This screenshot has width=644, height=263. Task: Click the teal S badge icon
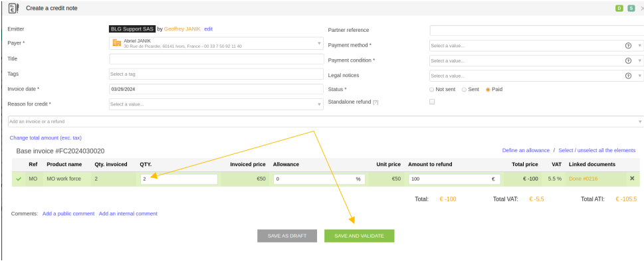631,8
